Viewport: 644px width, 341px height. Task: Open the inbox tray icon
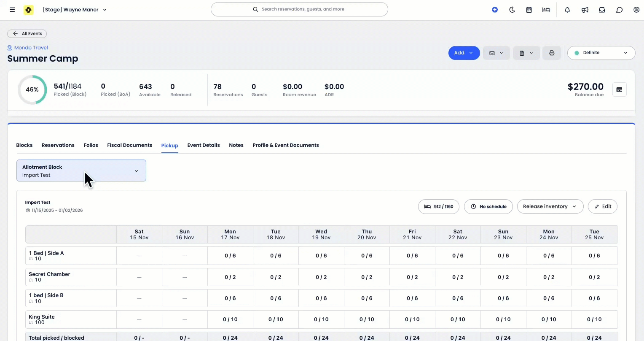tap(602, 10)
